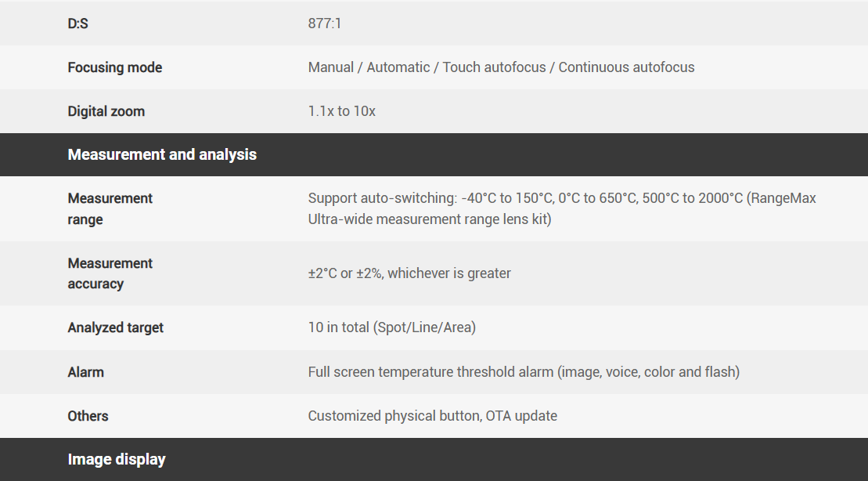Click the Measurement and analysis section header
The width and height of the screenshot is (868, 481).
(x=162, y=154)
